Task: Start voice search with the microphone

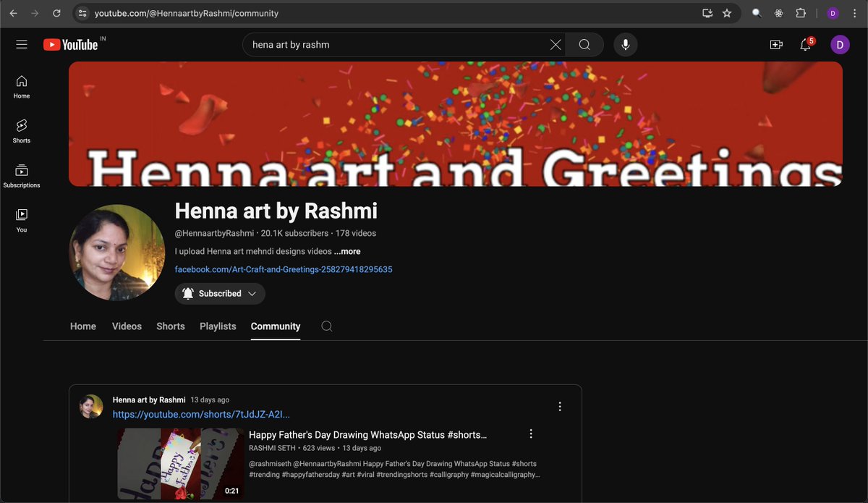Action: [x=626, y=45]
